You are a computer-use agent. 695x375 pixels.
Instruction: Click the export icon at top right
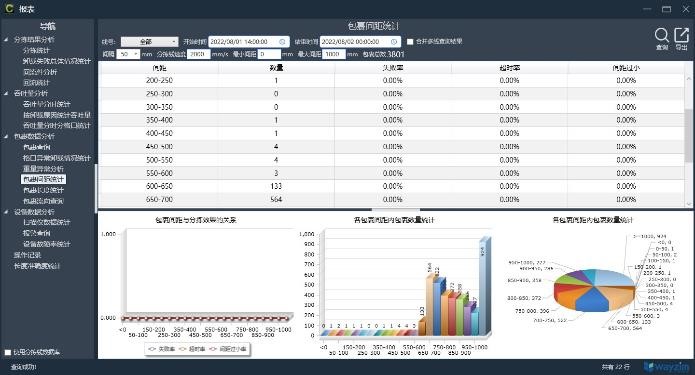[x=681, y=35]
